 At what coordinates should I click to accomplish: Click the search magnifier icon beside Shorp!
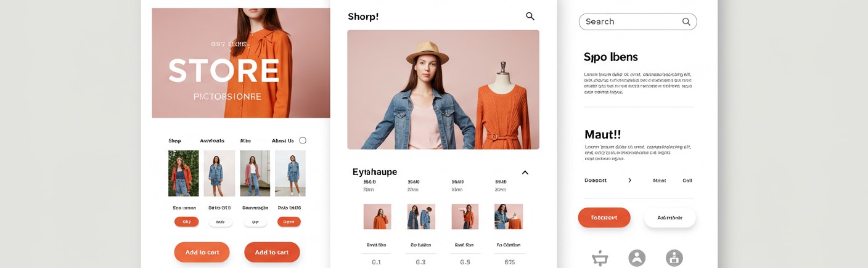tap(530, 17)
